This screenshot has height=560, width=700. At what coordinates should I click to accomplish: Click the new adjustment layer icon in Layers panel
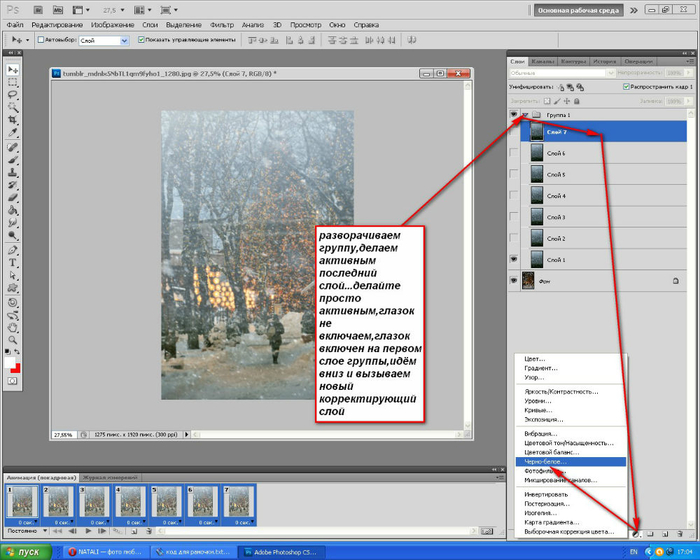coord(636,534)
